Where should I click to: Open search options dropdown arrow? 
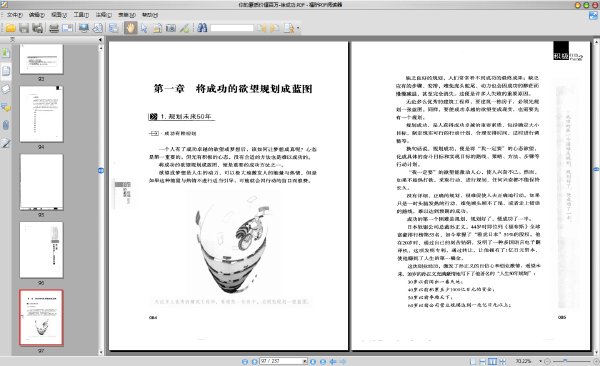pos(298,28)
